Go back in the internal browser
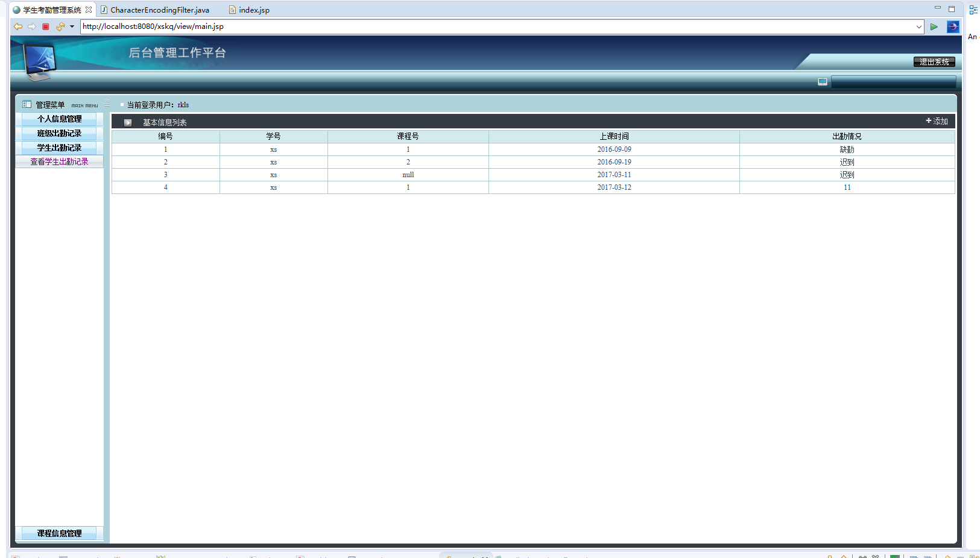Viewport: 980px width, 558px height. (x=18, y=27)
